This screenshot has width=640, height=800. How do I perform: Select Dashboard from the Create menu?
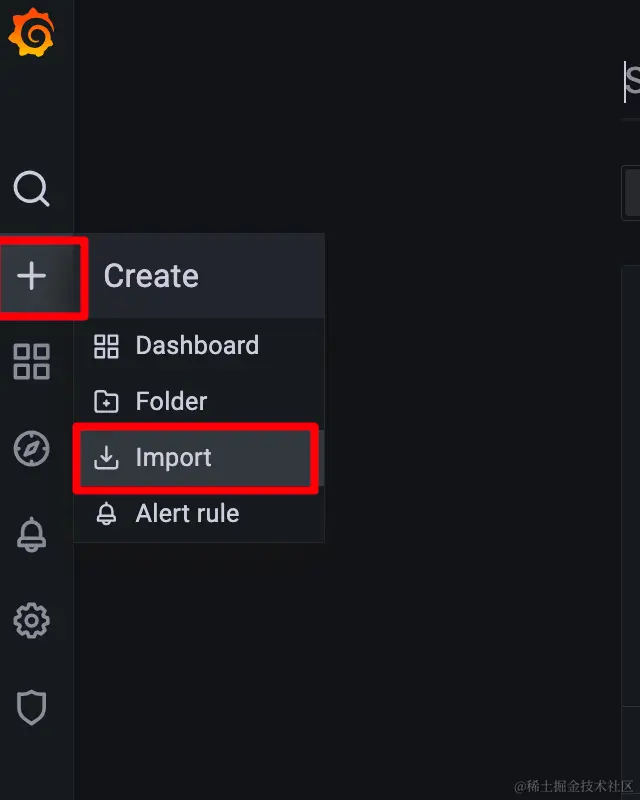(x=197, y=346)
